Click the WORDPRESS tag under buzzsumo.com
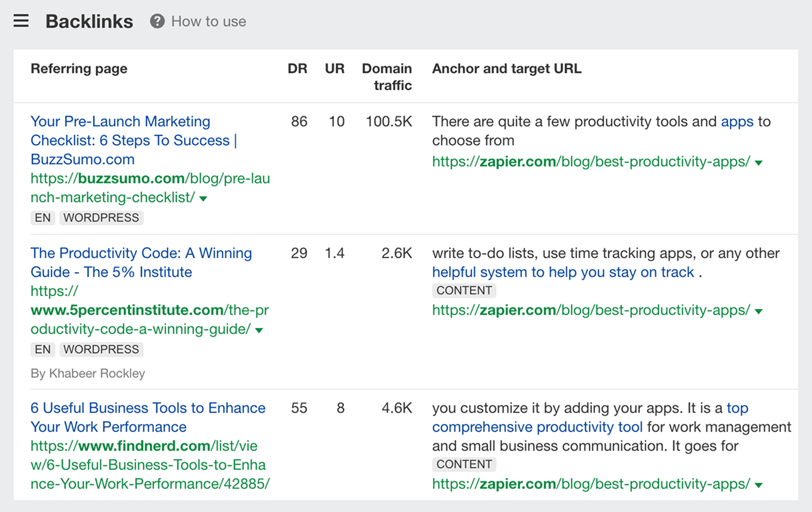The height and width of the screenshot is (512, 812). tap(101, 218)
